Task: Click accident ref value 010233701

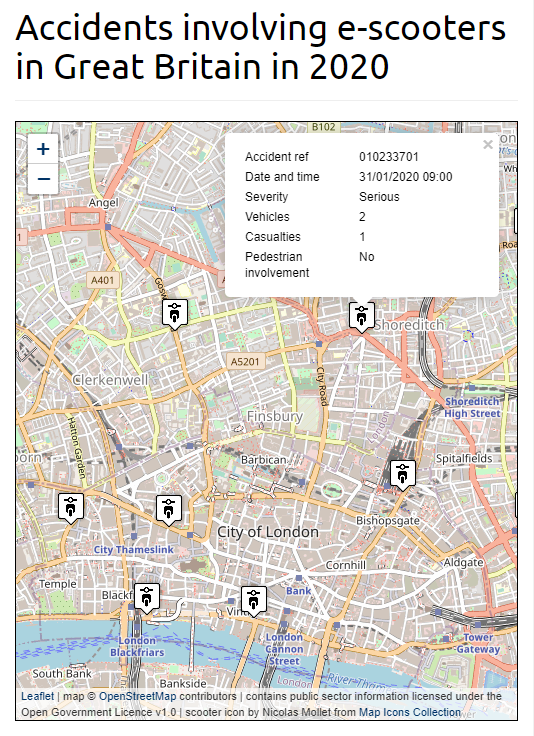Action: click(x=389, y=157)
